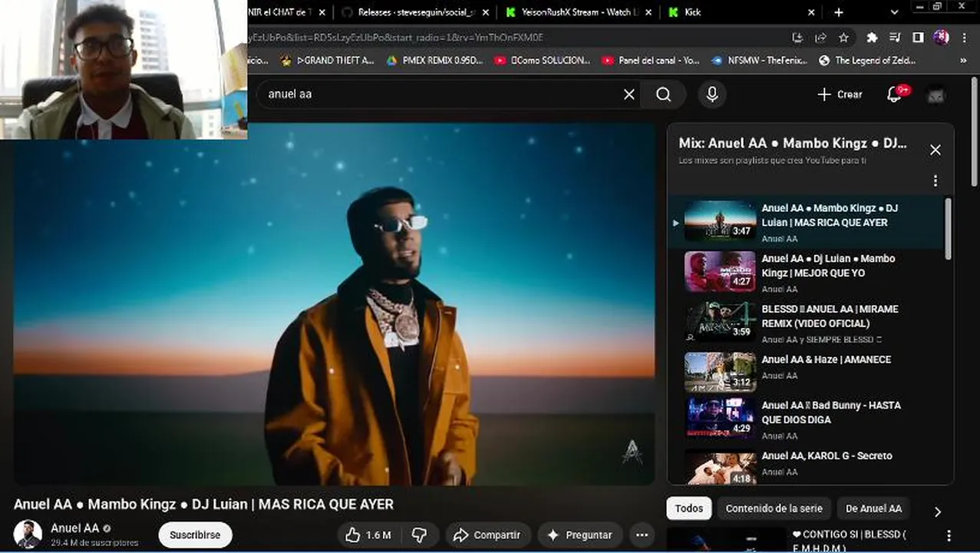This screenshot has height=553, width=980.
Task: Open CONTIGO SI | BLESSD video link
Action: click(850, 540)
